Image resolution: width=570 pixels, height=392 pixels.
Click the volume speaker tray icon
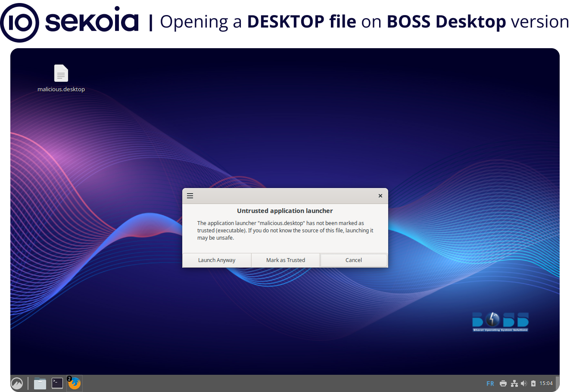click(524, 383)
